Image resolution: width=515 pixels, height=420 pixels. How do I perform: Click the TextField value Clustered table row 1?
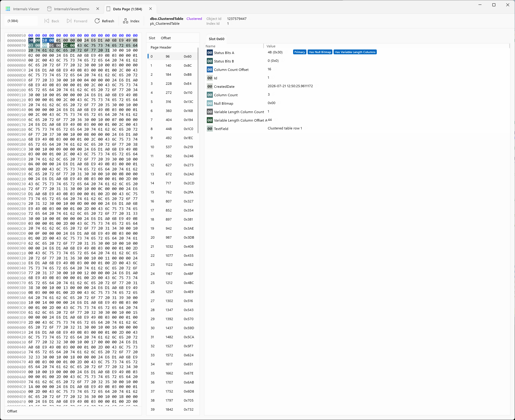[x=285, y=128]
